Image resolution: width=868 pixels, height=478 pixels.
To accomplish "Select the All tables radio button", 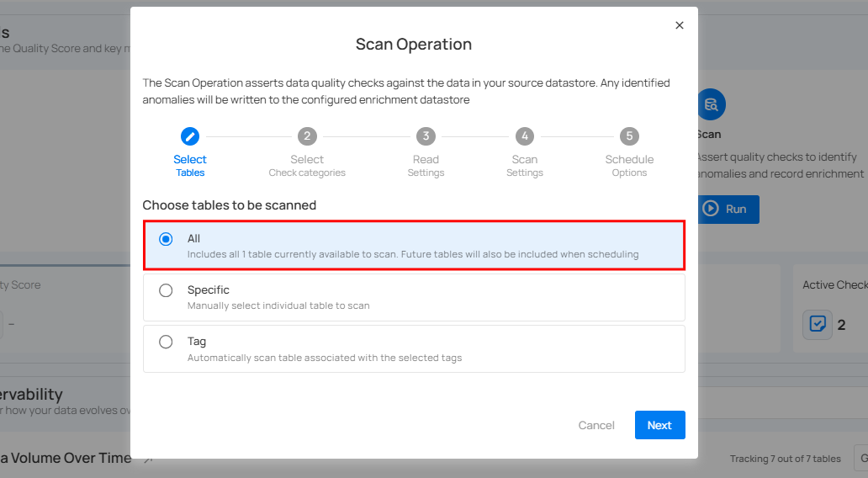I will [x=166, y=239].
